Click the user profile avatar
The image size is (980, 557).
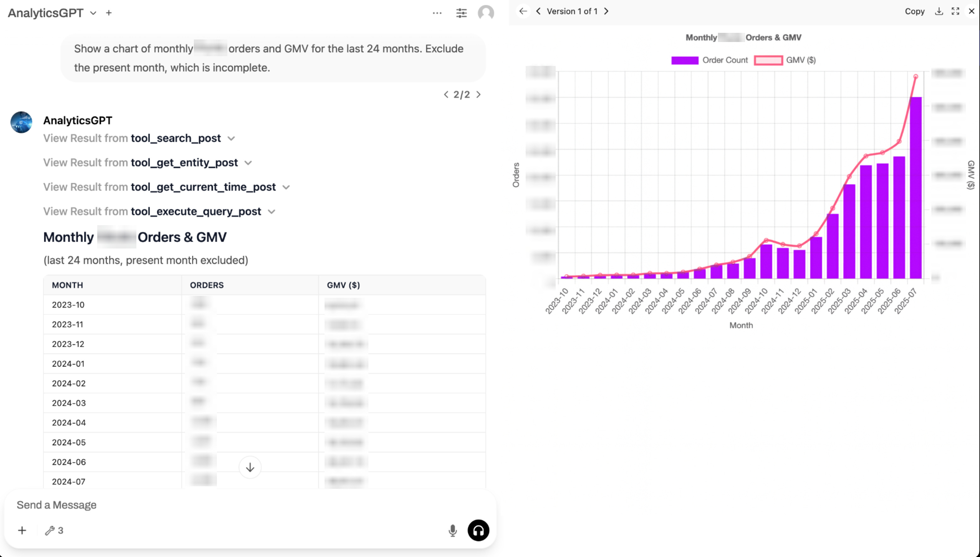coord(486,13)
